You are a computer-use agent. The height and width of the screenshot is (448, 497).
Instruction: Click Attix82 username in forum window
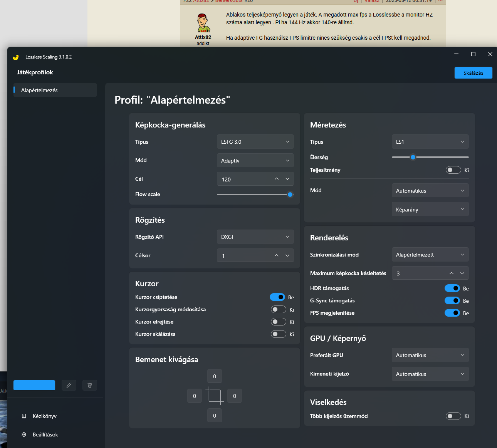pos(203,37)
